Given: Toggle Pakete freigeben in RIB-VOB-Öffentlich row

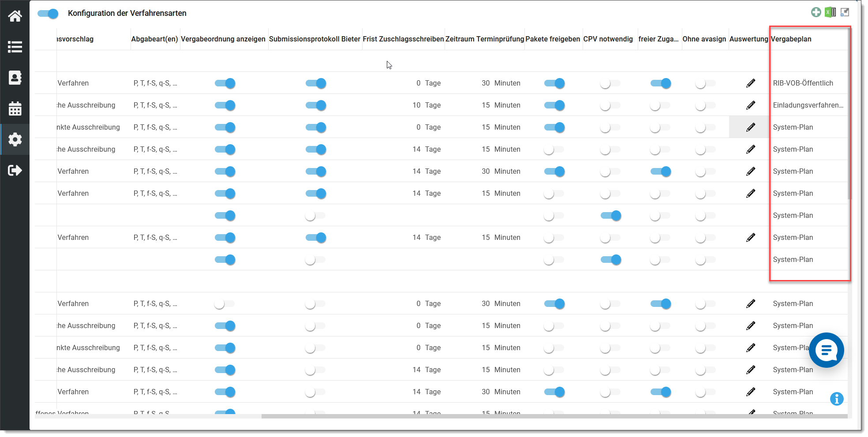Looking at the screenshot, I should tap(554, 83).
